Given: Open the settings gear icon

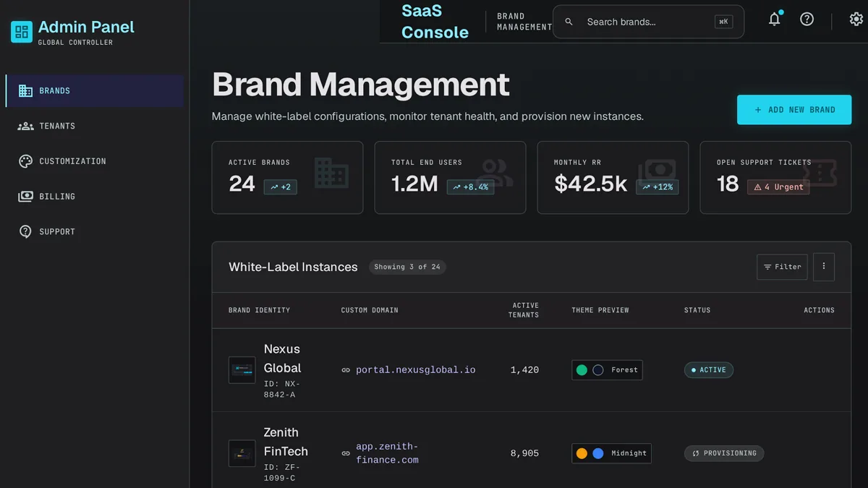Looking at the screenshot, I should point(856,20).
